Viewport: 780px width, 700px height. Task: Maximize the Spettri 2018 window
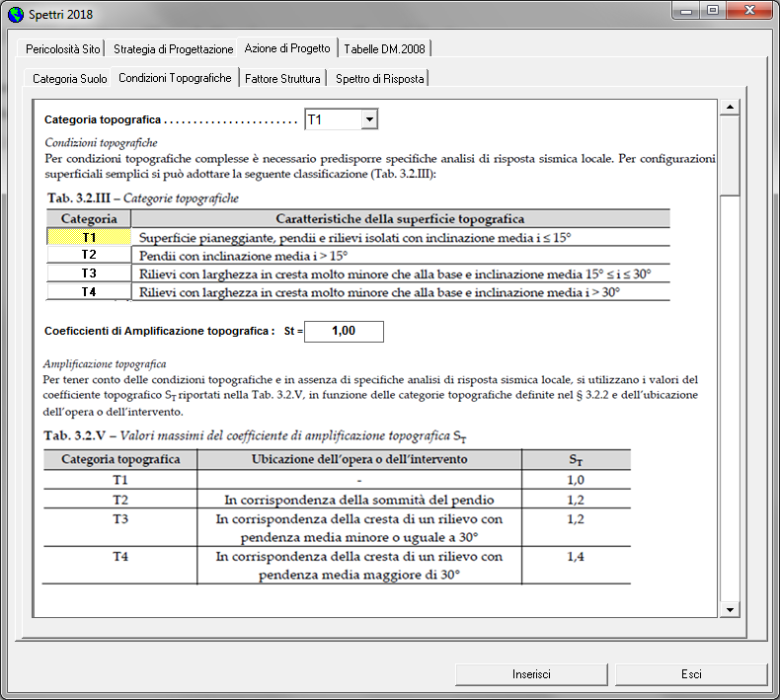pyautogui.click(x=713, y=11)
